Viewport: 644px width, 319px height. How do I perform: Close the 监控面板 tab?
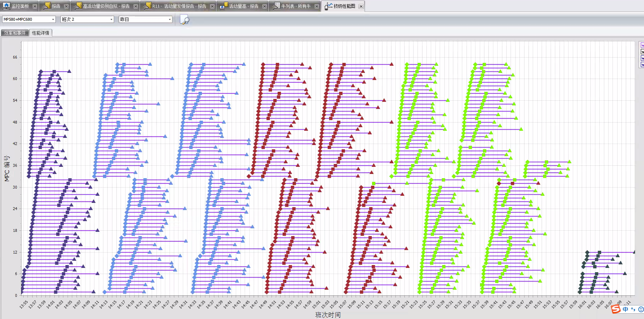point(35,6)
